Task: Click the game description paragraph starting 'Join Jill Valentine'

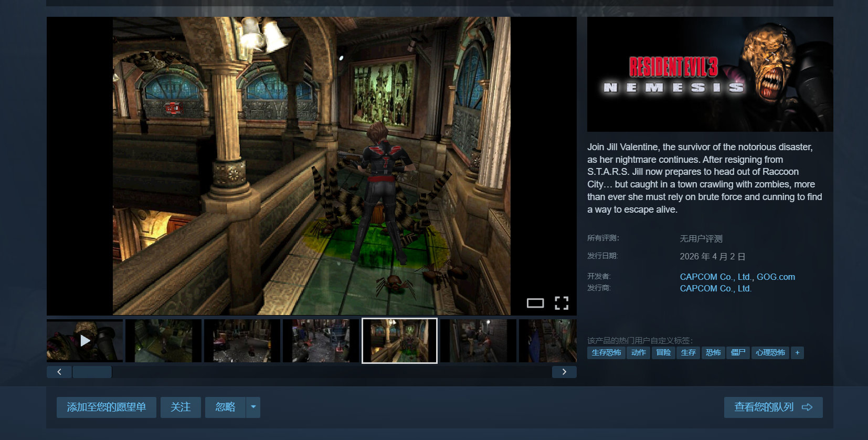Action: click(705, 178)
